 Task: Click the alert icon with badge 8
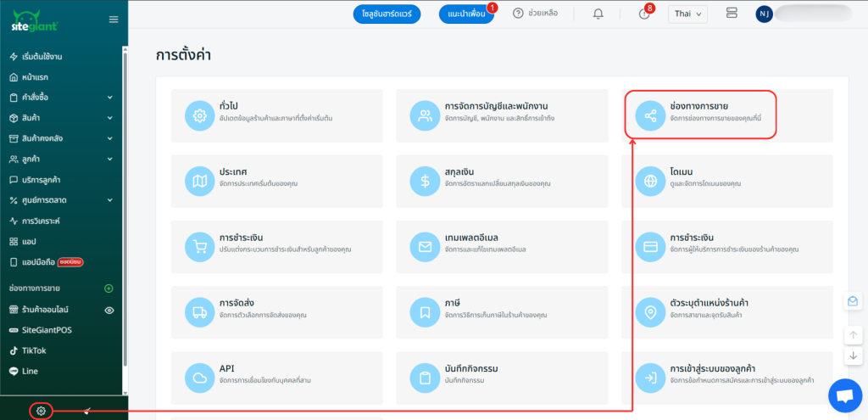pos(644,14)
